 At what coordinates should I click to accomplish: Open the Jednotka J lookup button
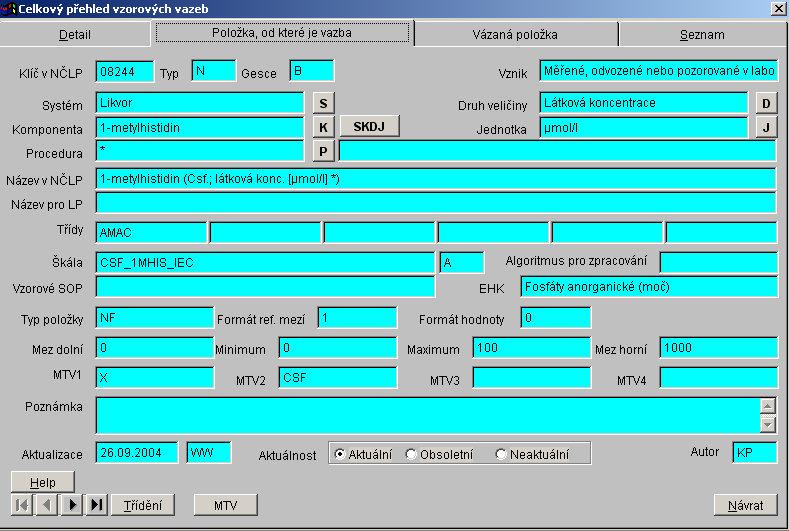point(765,127)
